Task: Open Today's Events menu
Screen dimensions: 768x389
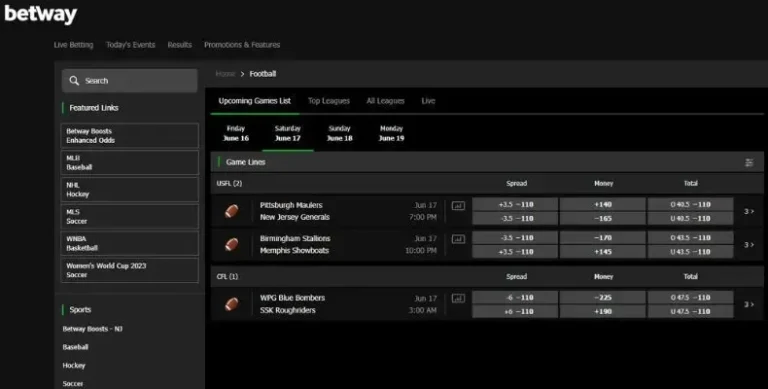Action: [x=130, y=45]
